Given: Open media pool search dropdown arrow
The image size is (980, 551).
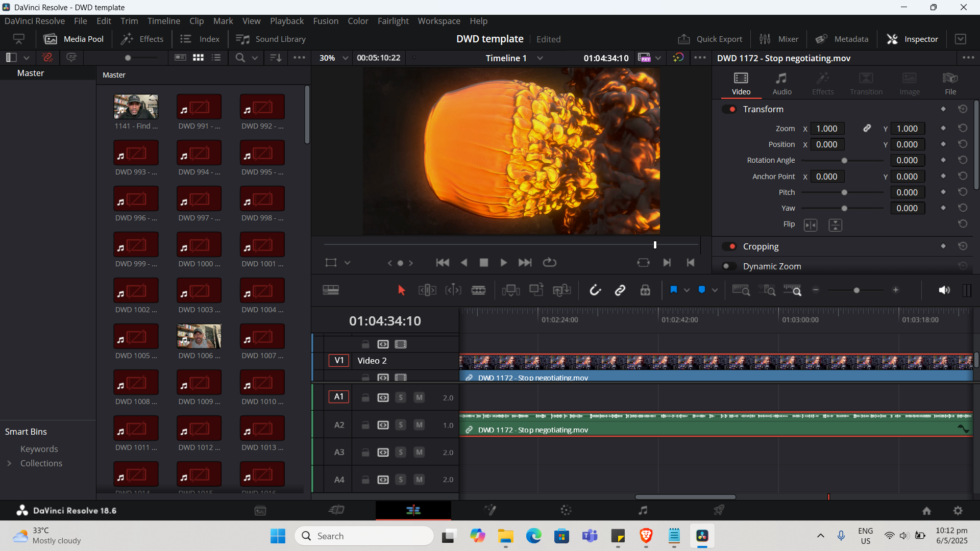Looking at the screenshot, I should pyautogui.click(x=255, y=58).
